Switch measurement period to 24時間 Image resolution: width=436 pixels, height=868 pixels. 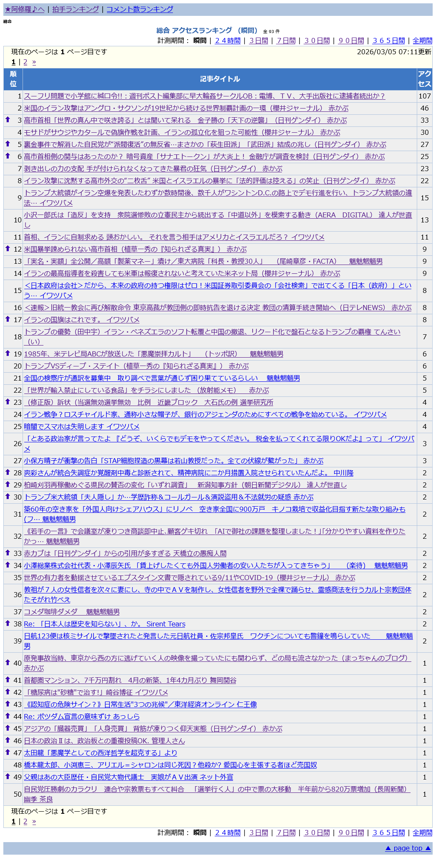pyautogui.click(x=228, y=40)
